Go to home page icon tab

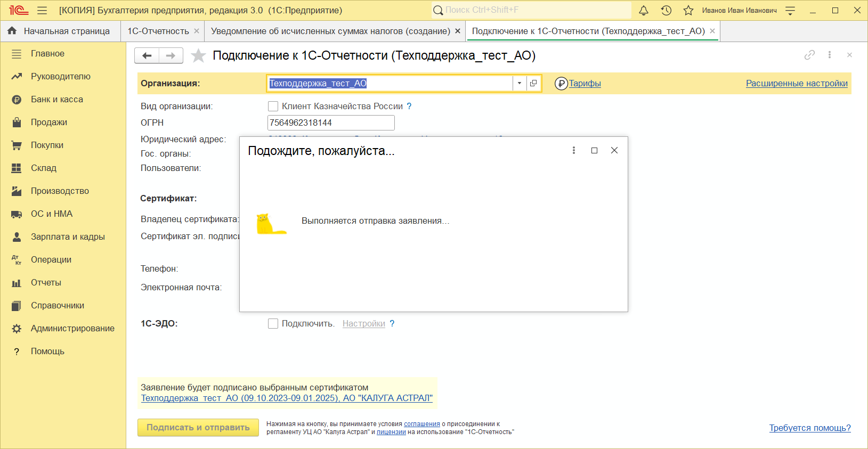12,31
